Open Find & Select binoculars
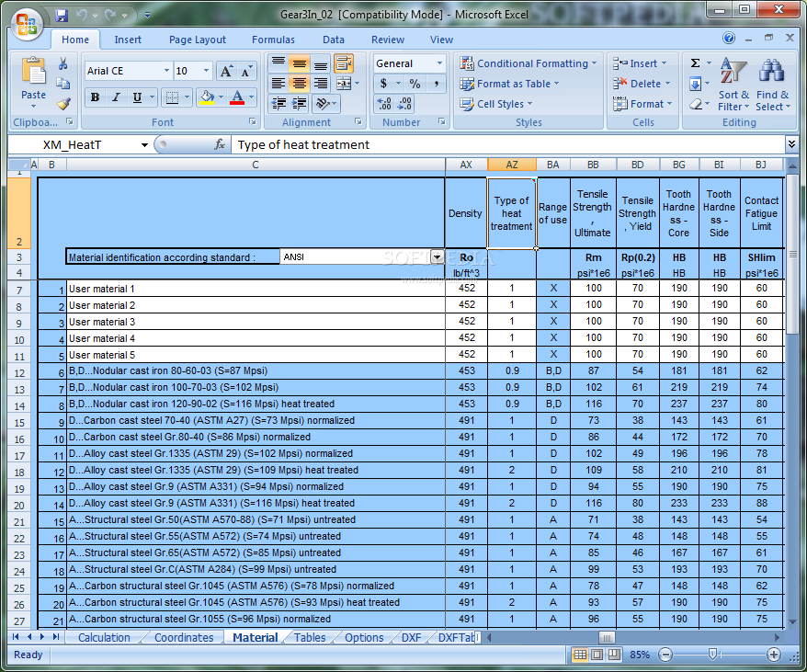This screenshot has height=672, width=807. 772,85
